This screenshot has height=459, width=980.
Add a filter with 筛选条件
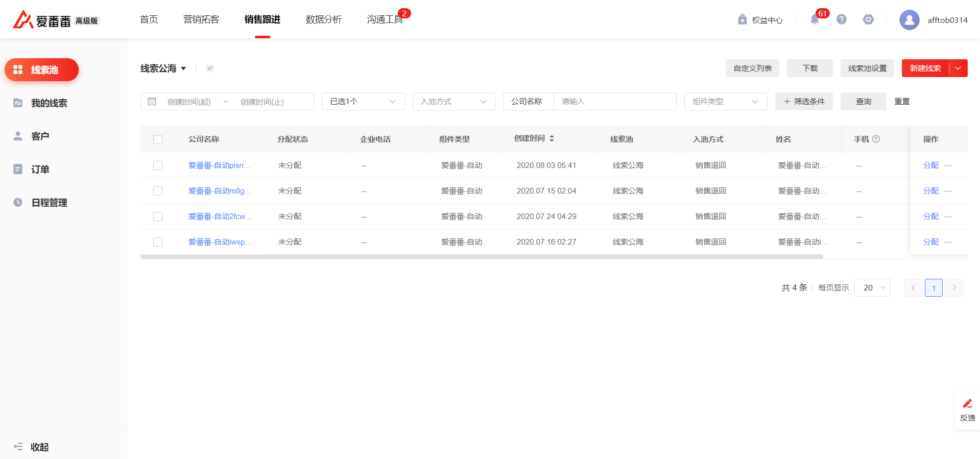coord(804,101)
